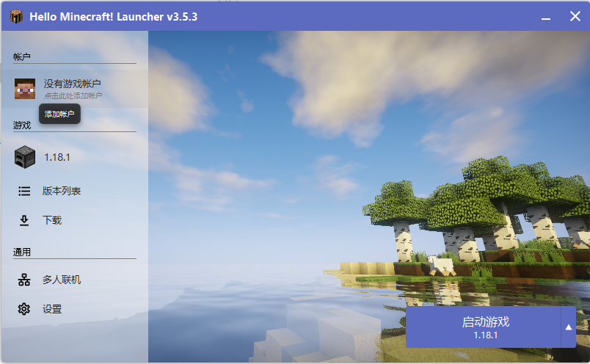Open the 版本列表 menu label
Image resolution: width=590 pixels, height=364 pixels.
pyautogui.click(x=62, y=191)
